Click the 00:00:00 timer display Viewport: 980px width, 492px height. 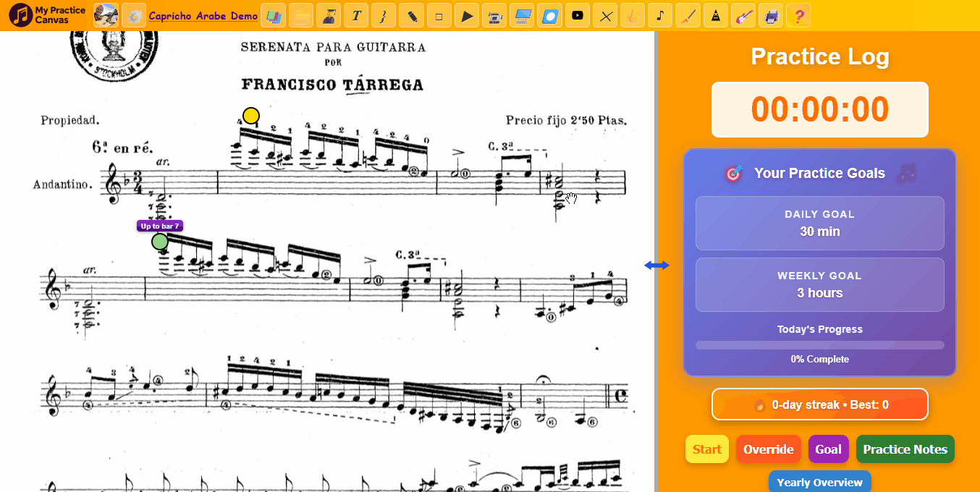point(819,110)
